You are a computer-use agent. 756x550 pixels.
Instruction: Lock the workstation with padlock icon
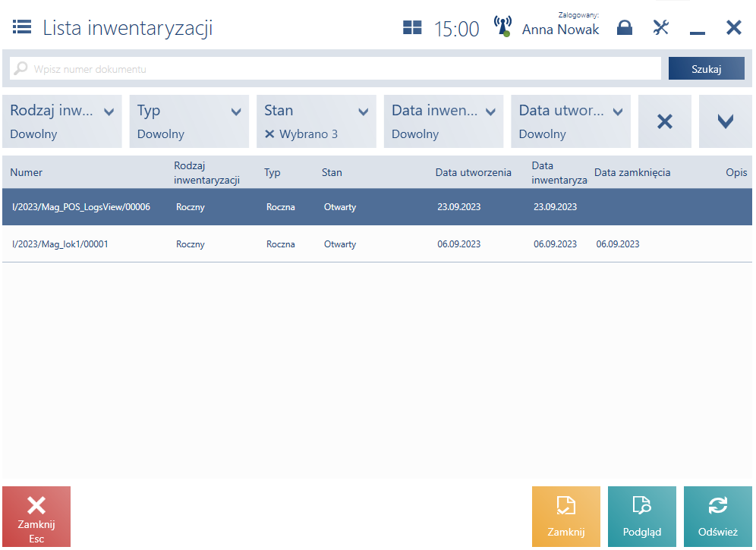click(625, 27)
